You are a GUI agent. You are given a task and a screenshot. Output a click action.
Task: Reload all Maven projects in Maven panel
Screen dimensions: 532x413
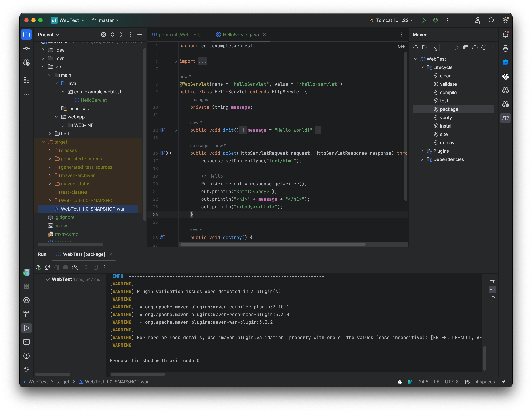(x=416, y=48)
